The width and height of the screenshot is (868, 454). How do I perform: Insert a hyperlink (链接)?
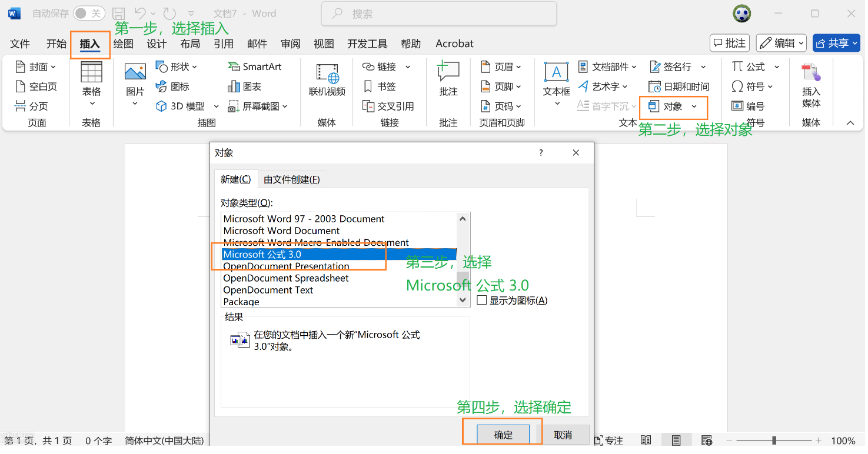point(386,67)
